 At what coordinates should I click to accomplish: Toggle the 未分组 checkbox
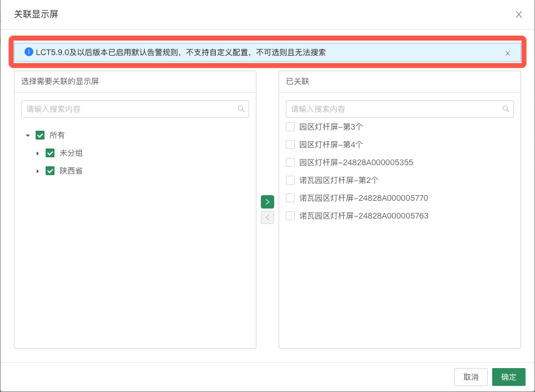50,153
